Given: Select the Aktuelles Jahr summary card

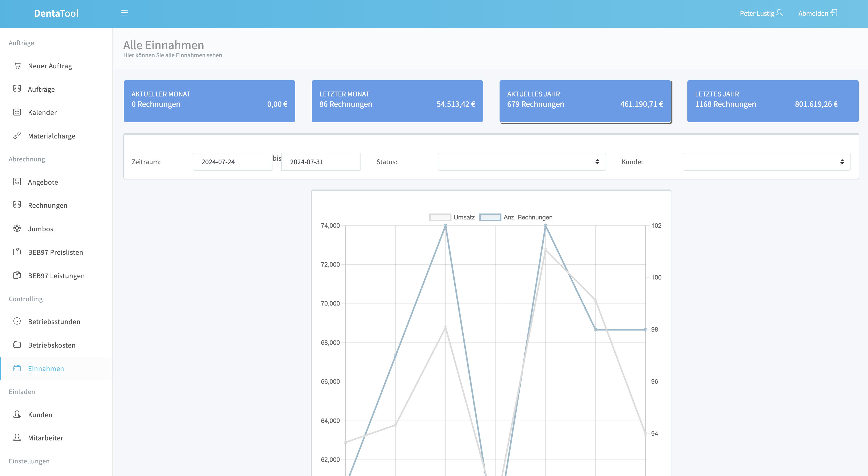Looking at the screenshot, I should (585, 101).
